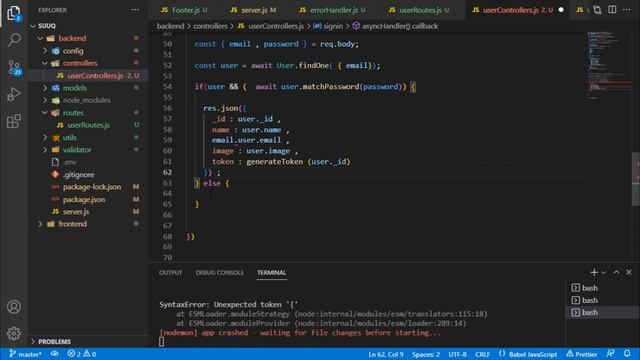Select userControllers.js editor tab
Image resolution: width=640 pixels, height=360 pixels.
(518, 10)
